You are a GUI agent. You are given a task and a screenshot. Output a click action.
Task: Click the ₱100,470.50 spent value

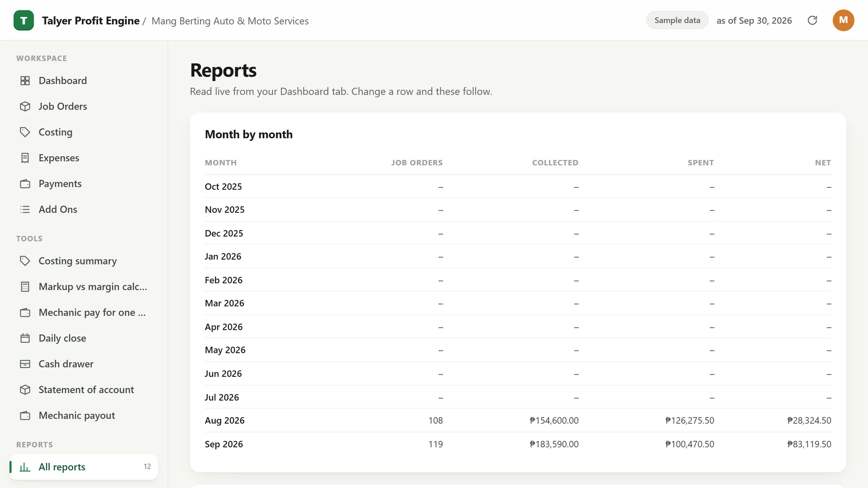(x=689, y=444)
